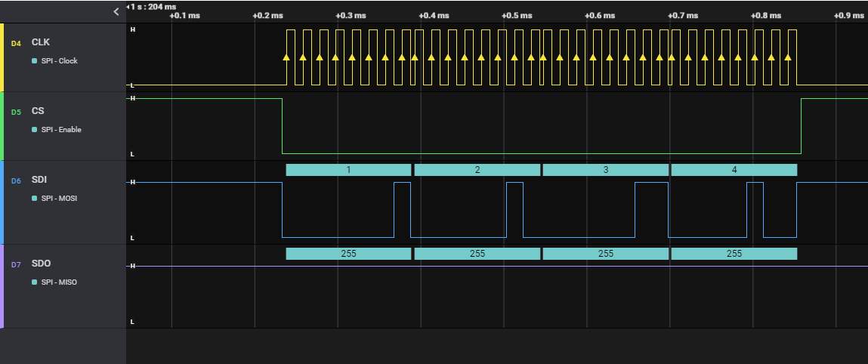Click the teal SPI - Enable indicator square
The image size is (868, 364).
pos(35,130)
